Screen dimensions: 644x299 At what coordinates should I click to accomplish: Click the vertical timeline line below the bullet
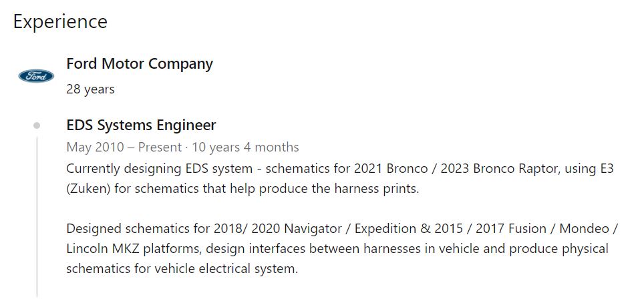pyautogui.click(x=37, y=214)
